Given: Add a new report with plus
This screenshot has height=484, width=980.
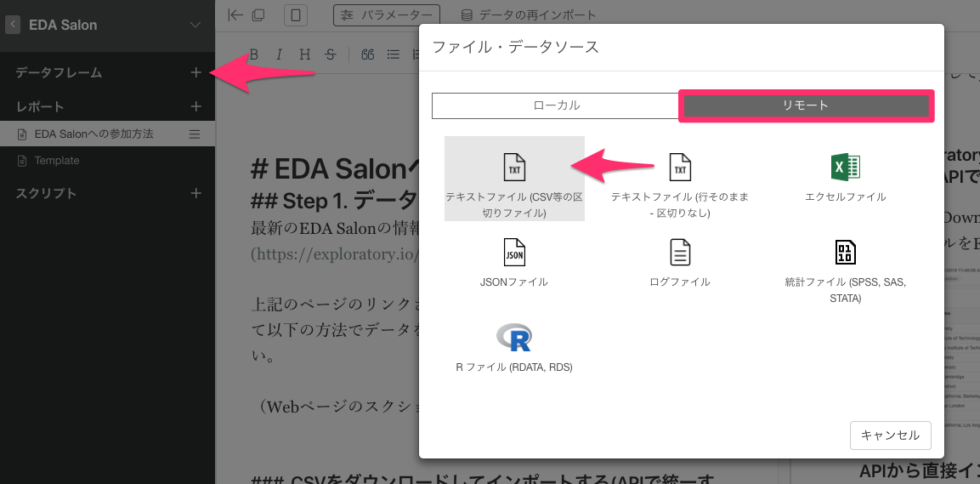Looking at the screenshot, I should click(195, 106).
